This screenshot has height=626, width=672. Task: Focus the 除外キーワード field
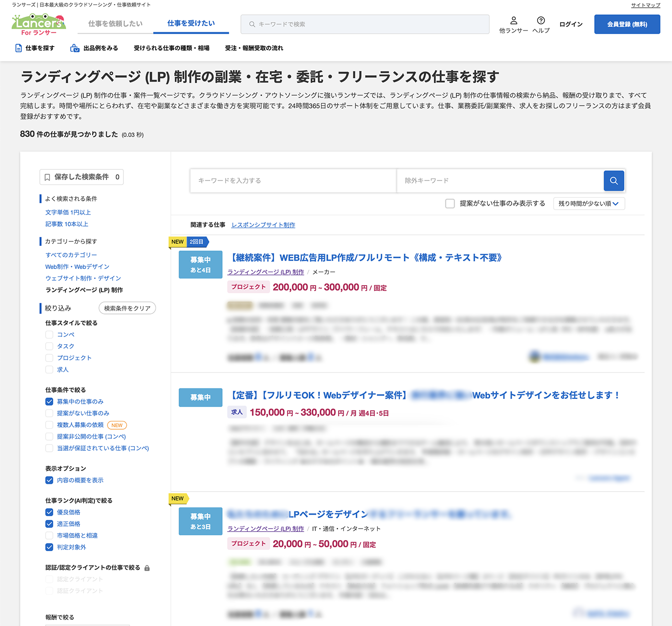(x=500, y=181)
